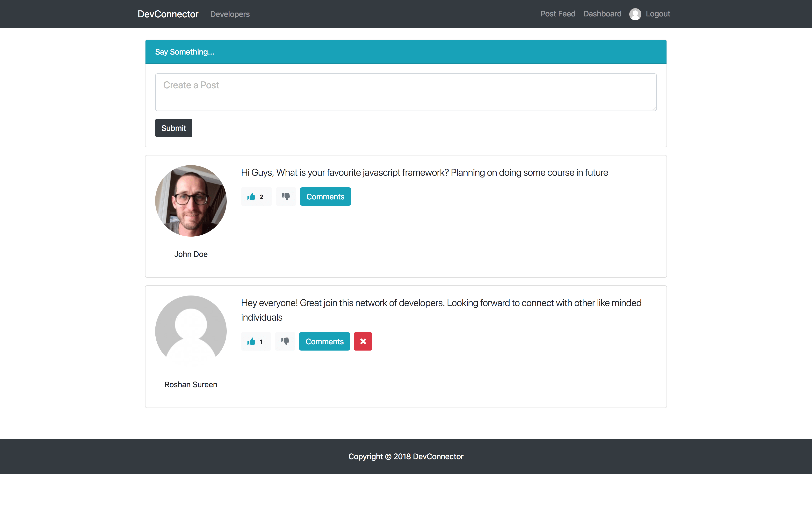This screenshot has width=812, height=507.
Task: Click the textarea resize handle corner
Action: (x=654, y=108)
